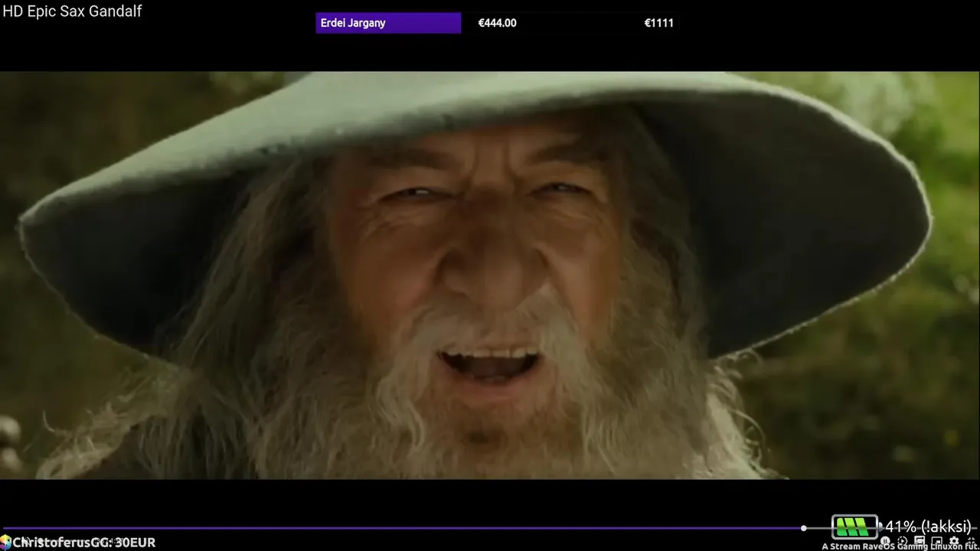The image size is (980, 551).
Task: Pause the video with the pause icon
Action: (x=885, y=541)
